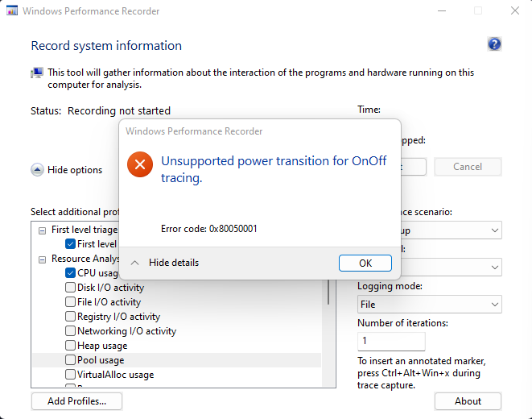Check the Registry I/O activity box
The height and width of the screenshot is (419, 532).
70,317
